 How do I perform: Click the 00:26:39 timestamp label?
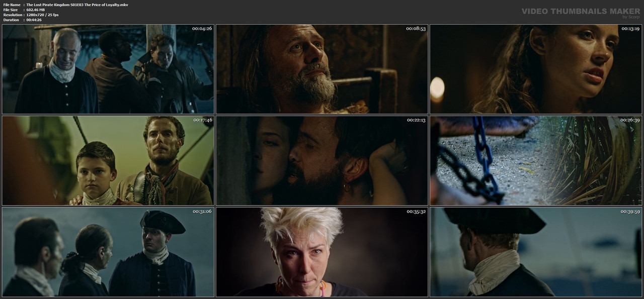point(630,120)
